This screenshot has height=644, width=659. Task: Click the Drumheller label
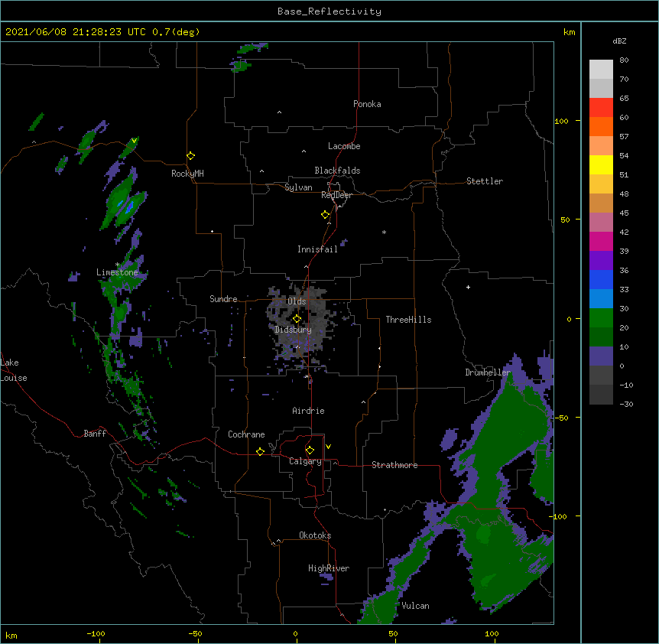point(488,372)
